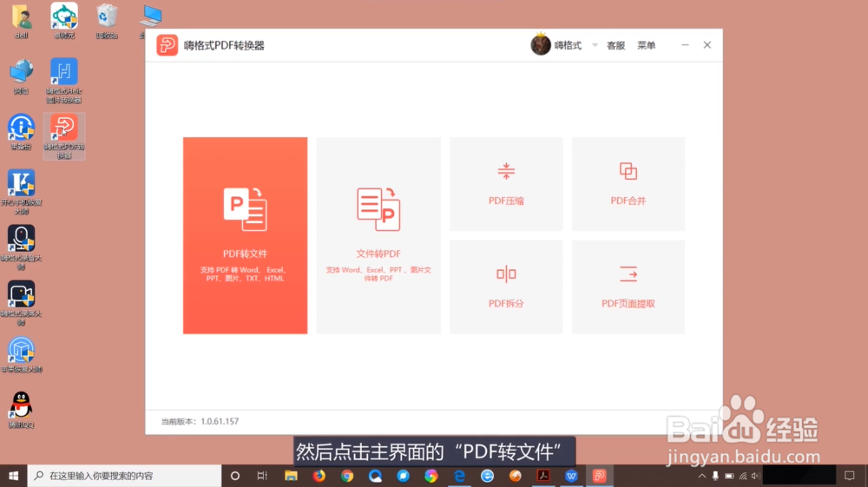Open the blue W app in taskbar

[x=571, y=476]
